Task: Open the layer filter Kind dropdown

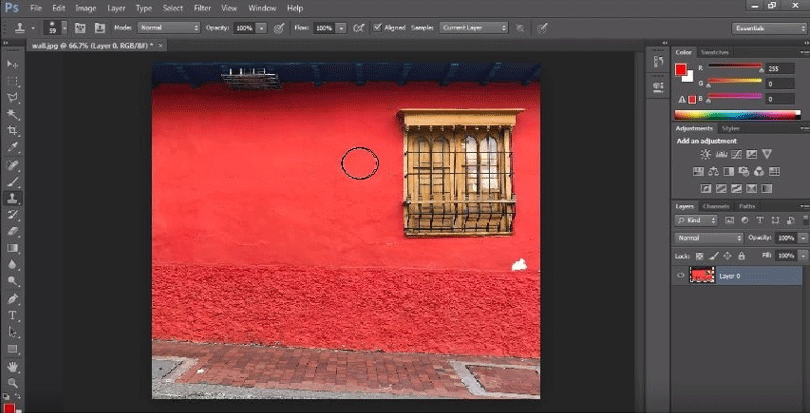Action: (x=696, y=220)
